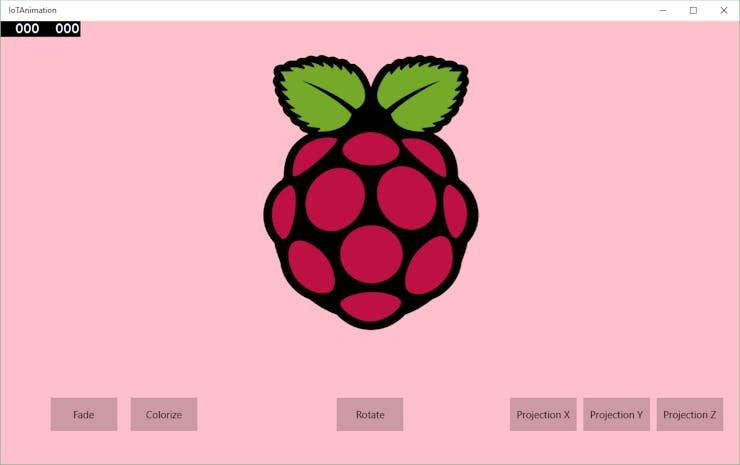
Task: Run the Projection Y animation
Action: coord(616,414)
